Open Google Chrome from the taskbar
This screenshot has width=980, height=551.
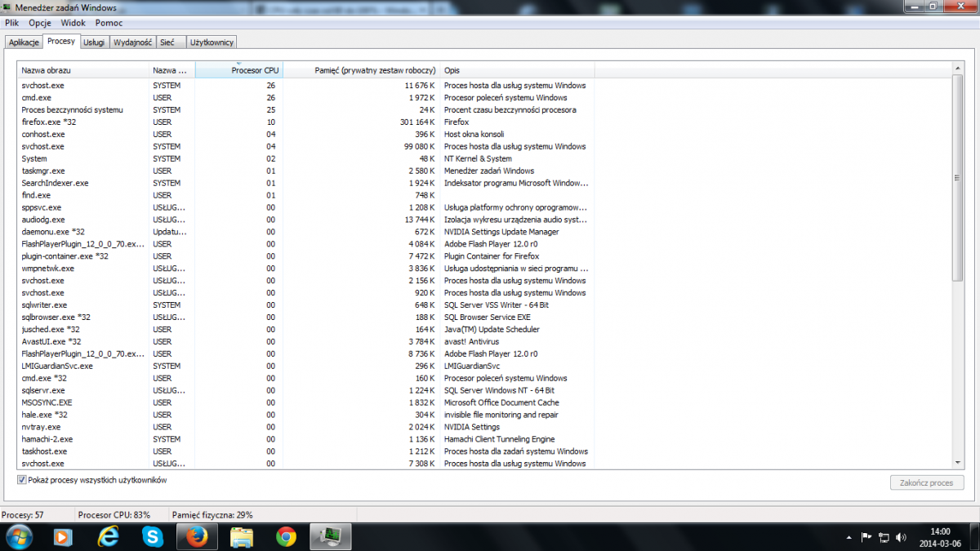286,536
